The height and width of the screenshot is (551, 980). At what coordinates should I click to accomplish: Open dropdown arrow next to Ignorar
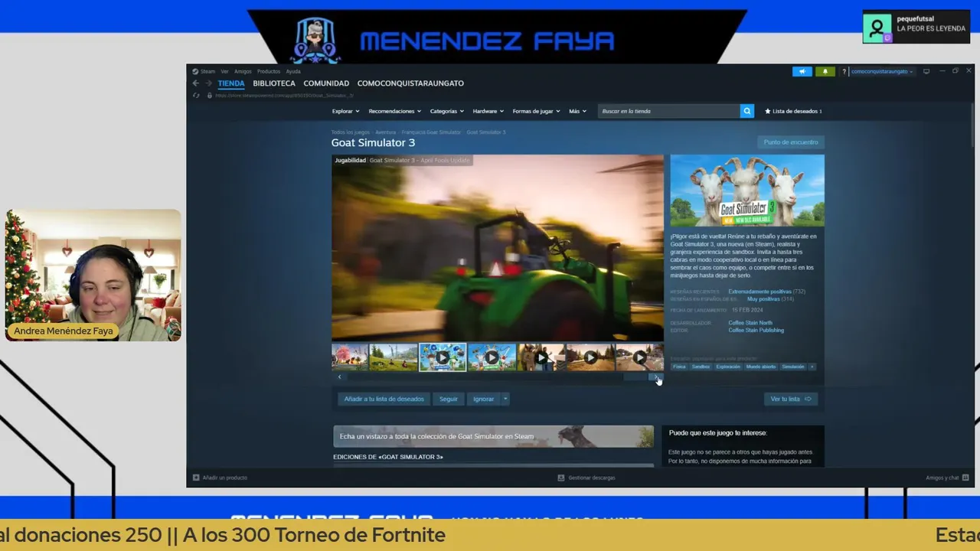click(x=505, y=399)
